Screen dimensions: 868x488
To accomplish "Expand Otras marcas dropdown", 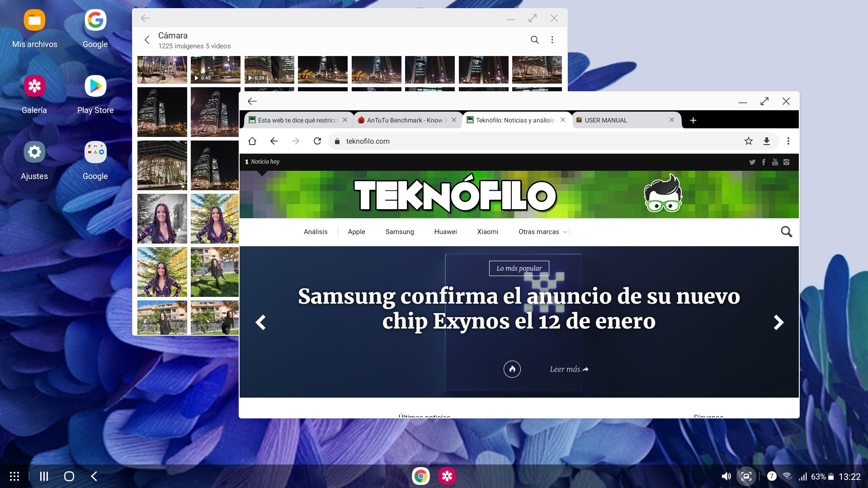I will pyautogui.click(x=542, y=232).
